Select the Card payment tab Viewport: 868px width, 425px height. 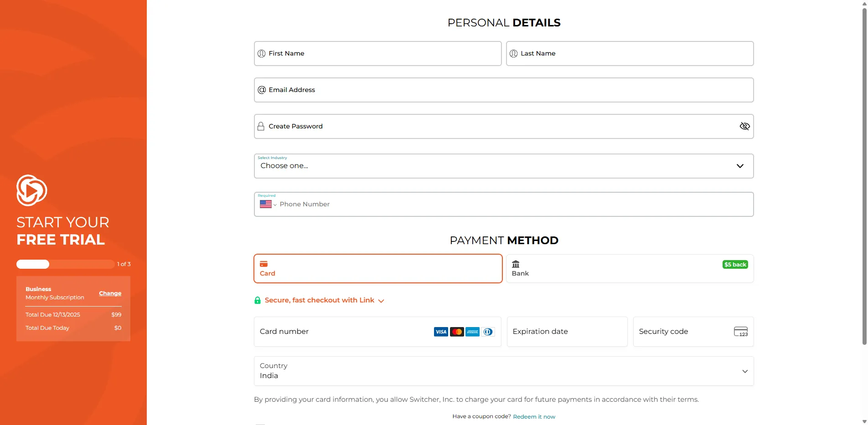tap(377, 269)
